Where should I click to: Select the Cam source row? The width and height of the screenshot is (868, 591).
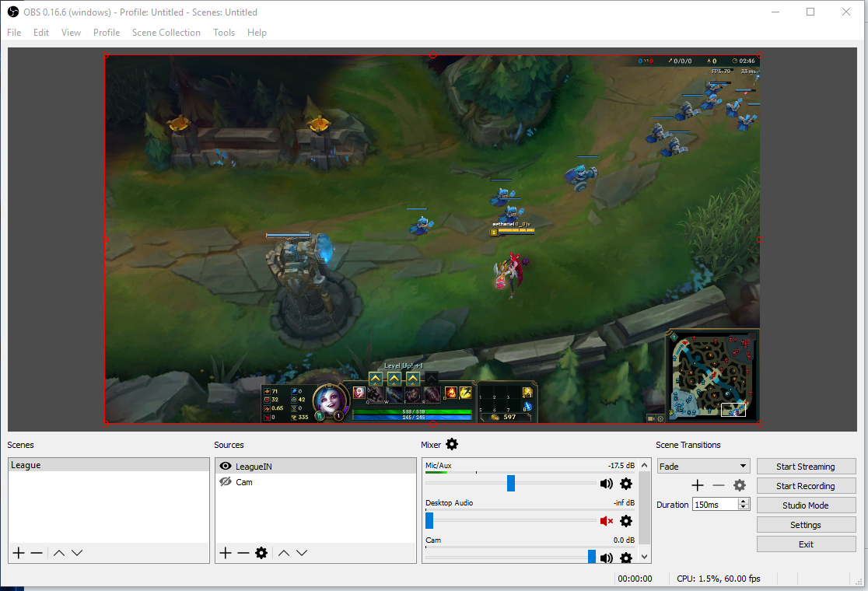tap(316, 482)
